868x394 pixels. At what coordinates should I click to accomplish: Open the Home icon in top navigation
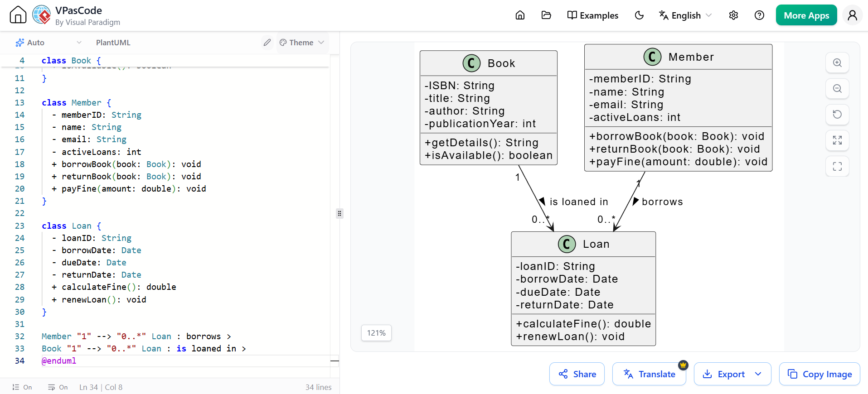click(x=520, y=15)
